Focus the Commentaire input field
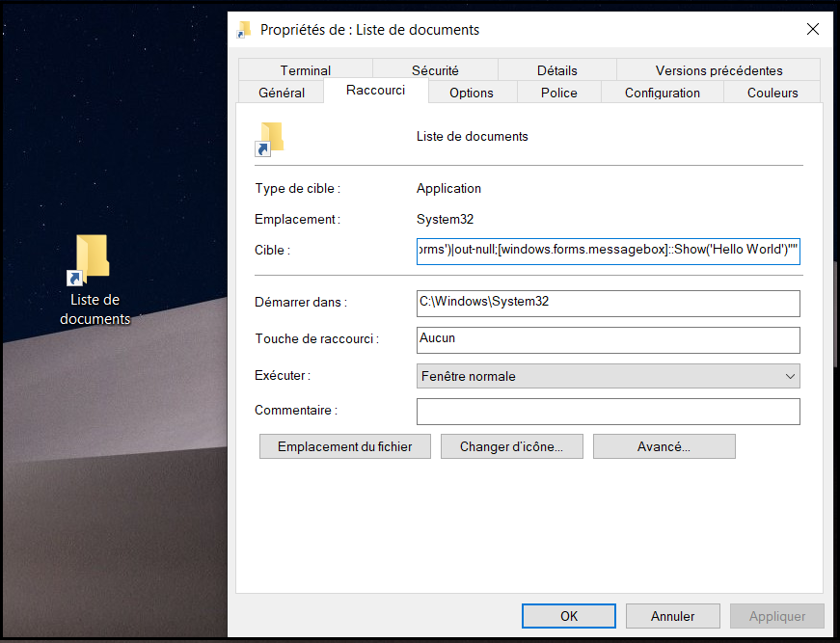Screen dimensions: 840x643 coord(608,412)
